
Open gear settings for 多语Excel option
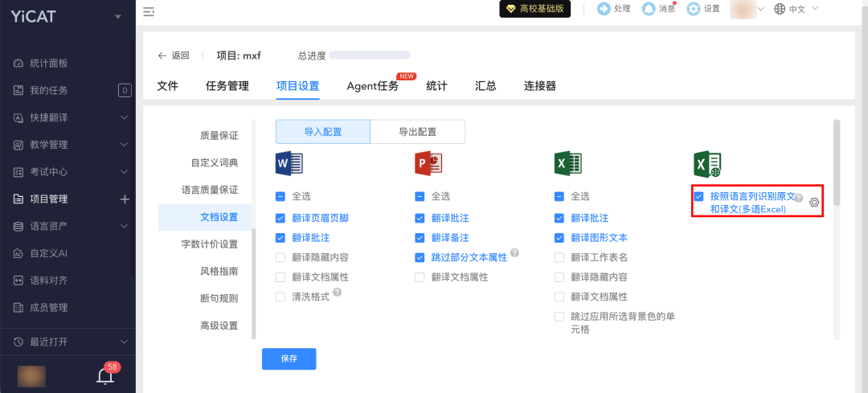[813, 202]
